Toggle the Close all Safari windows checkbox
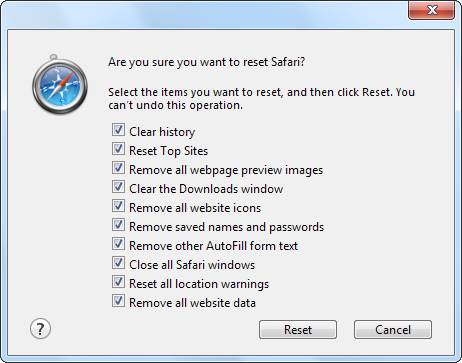Screen dimensions: 462x363 pyautogui.click(x=118, y=263)
